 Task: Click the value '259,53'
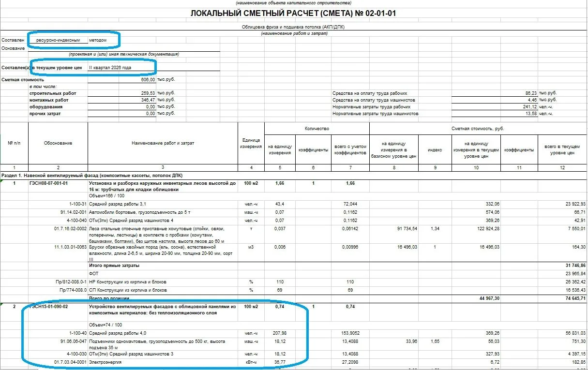tap(148, 93)
